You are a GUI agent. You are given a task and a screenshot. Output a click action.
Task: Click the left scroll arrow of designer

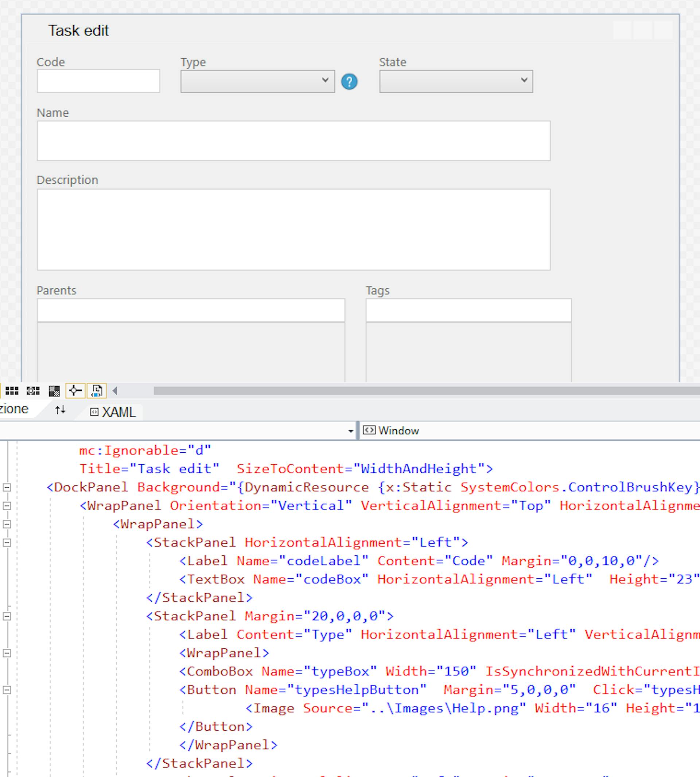coord(114,391)
